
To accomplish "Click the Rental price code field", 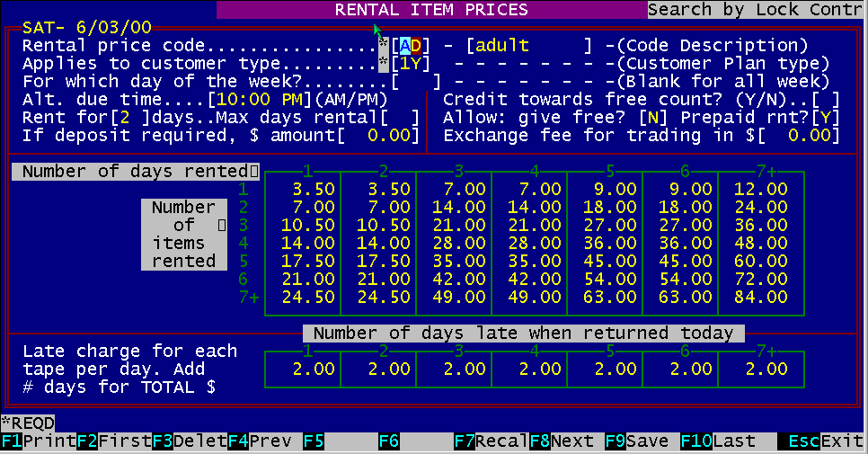I will coord(410,46).
